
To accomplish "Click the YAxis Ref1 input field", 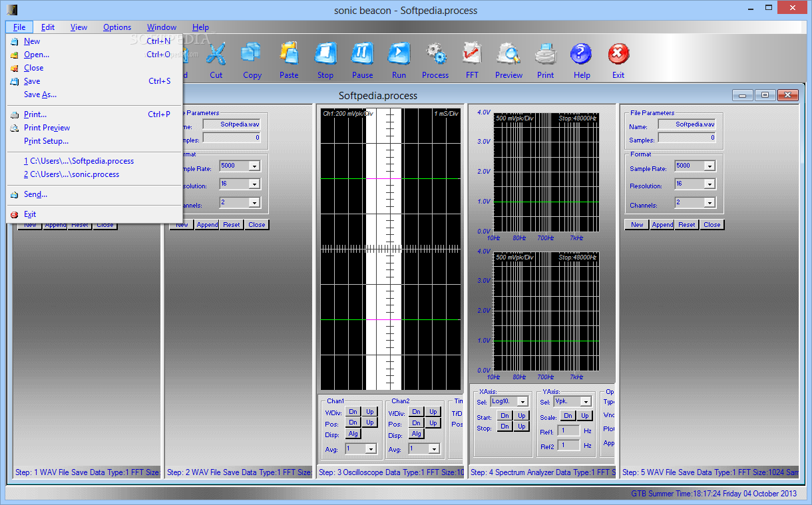I will coord(570,431).
